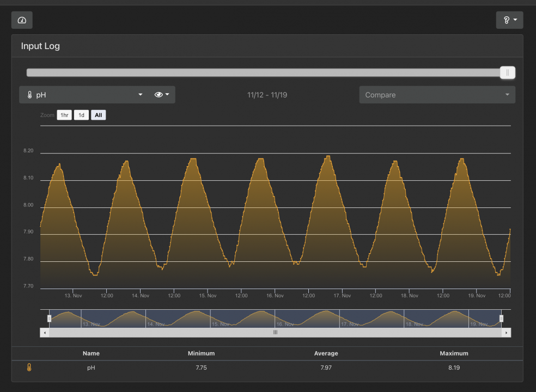Toggle the eye visibility options button
This screenshot has width=536, height=392.
click(x=162, y=95)
